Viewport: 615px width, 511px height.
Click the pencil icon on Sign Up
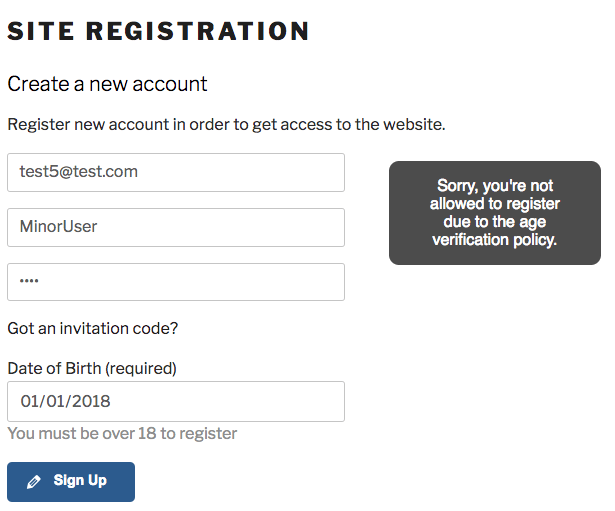click(x=34, y=482)
